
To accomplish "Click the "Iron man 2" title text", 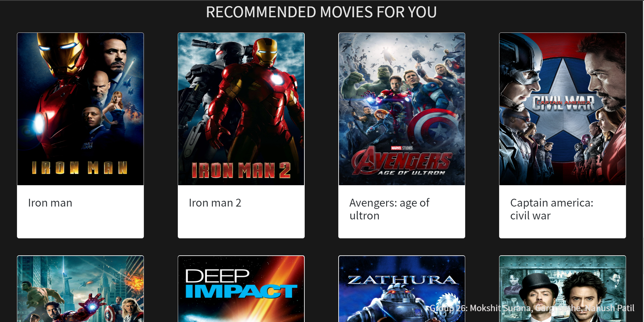I will coord(215,203).
